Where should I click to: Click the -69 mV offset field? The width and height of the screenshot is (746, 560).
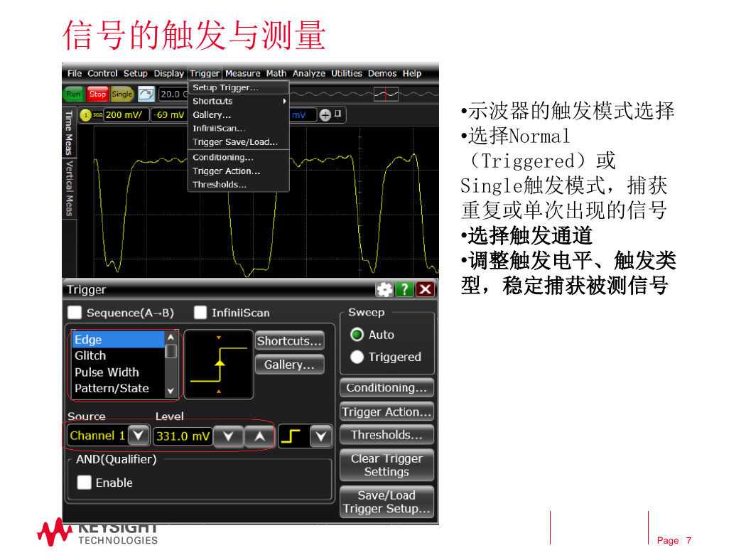pos(169,114)
